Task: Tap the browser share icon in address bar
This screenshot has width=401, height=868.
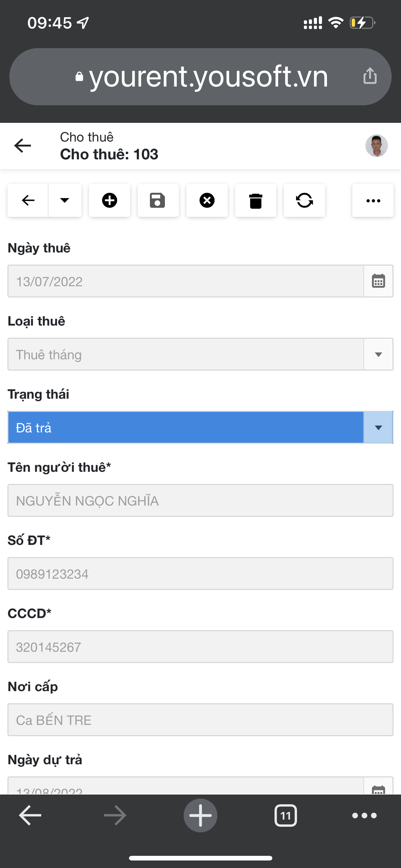Action: pyautogui.click(x=370, y=76)
